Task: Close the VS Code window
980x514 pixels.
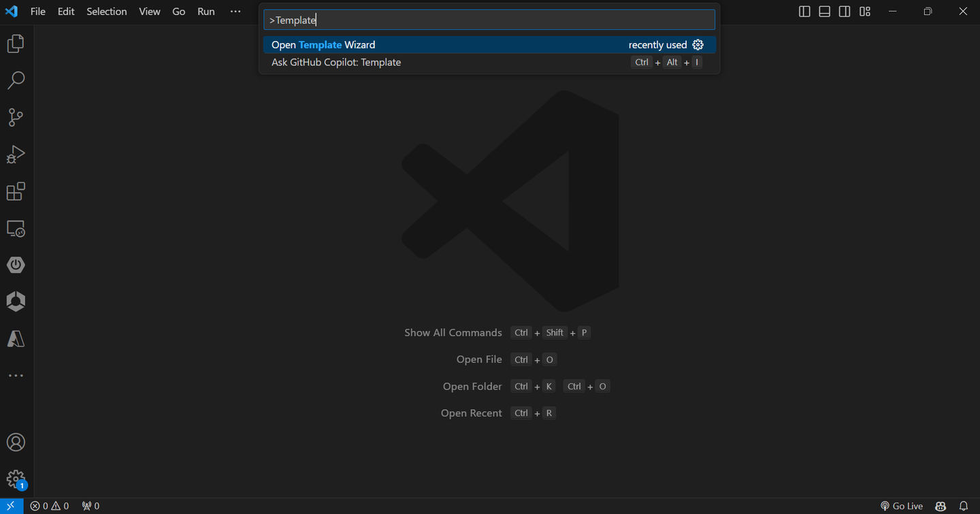Action: pos(963,12)
